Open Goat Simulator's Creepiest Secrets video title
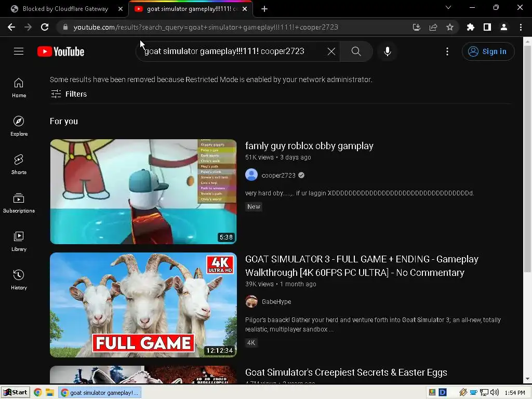The width and height of the screenshot is (532, 399). [x=346, y=372]
